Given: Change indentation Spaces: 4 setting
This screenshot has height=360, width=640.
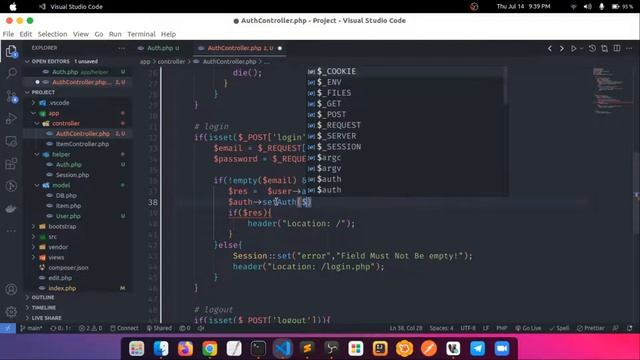Looking at the screenshot, I should point(441,328).
